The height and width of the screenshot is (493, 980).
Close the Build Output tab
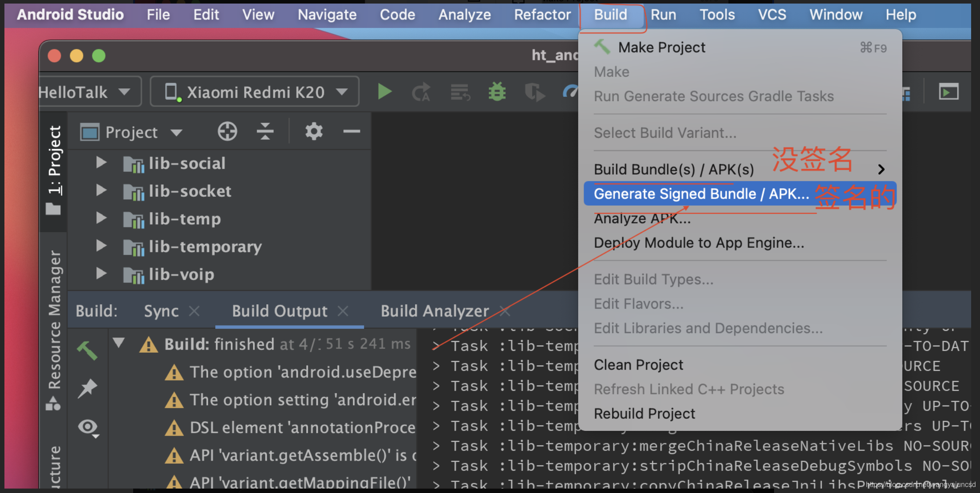343,311
